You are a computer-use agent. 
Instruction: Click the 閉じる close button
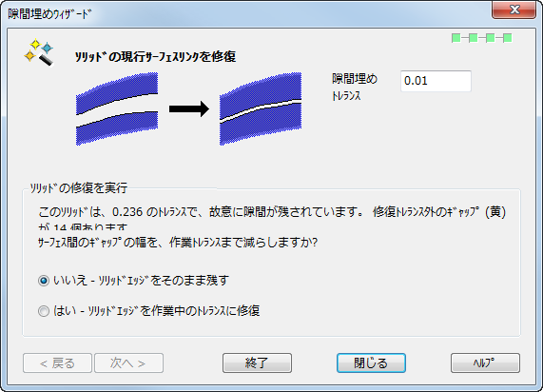tap(371, 363)
